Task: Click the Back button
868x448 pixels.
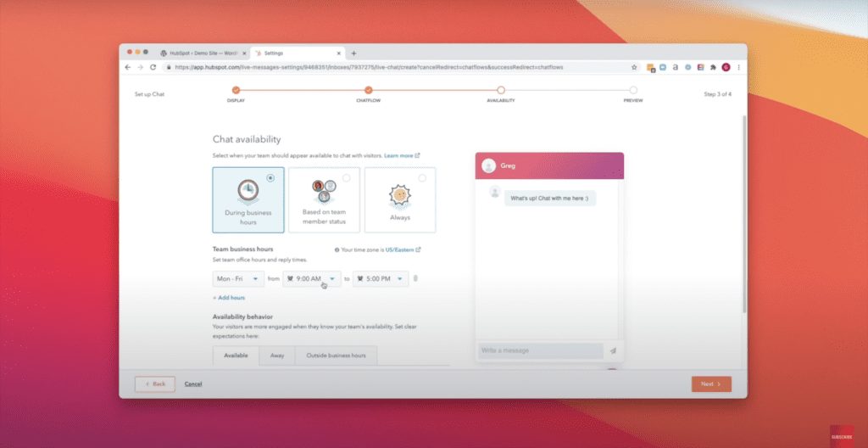Action: point(155,384)
